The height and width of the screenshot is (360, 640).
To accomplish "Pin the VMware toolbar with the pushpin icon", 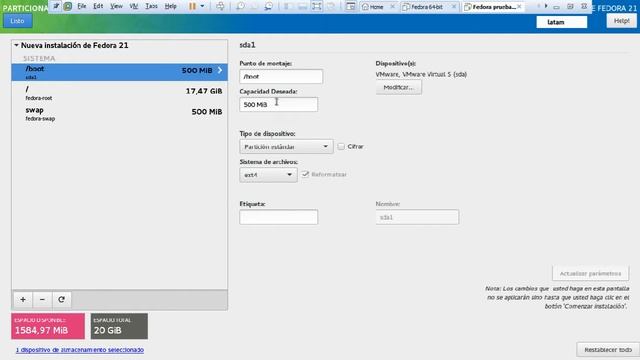I will click(56, 6).
